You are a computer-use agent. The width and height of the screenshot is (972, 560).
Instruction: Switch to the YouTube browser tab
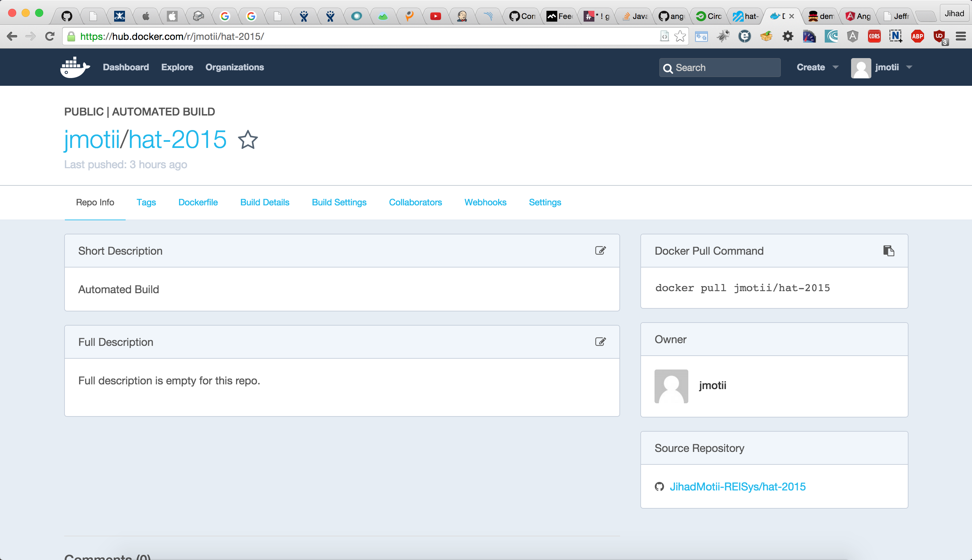(435, 16)
